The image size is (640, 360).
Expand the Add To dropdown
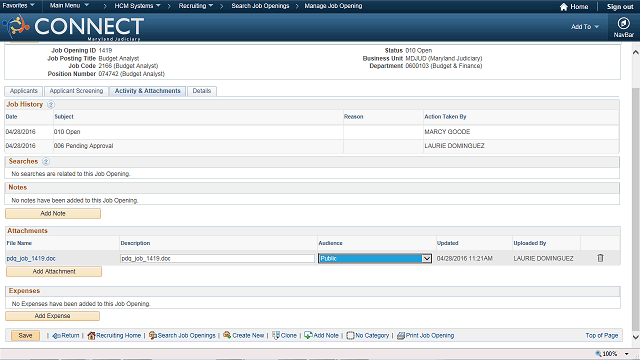coord(585,27)
